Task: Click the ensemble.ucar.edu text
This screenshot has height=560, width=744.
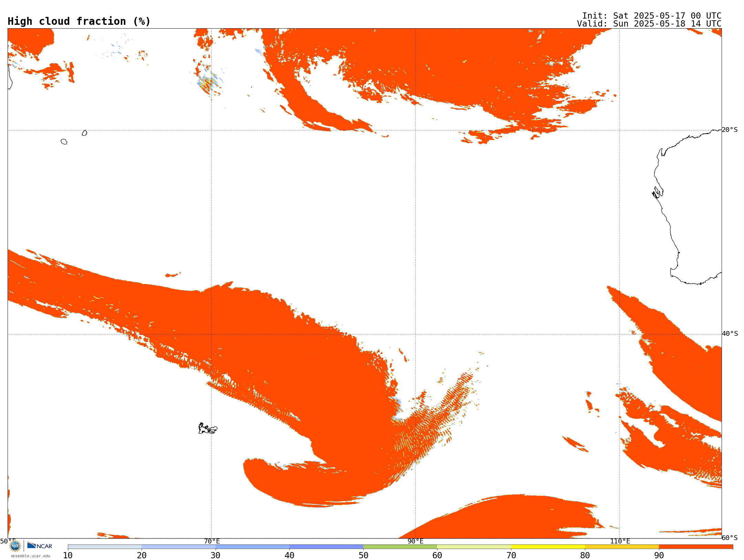Action: click(x=30, y=556)
